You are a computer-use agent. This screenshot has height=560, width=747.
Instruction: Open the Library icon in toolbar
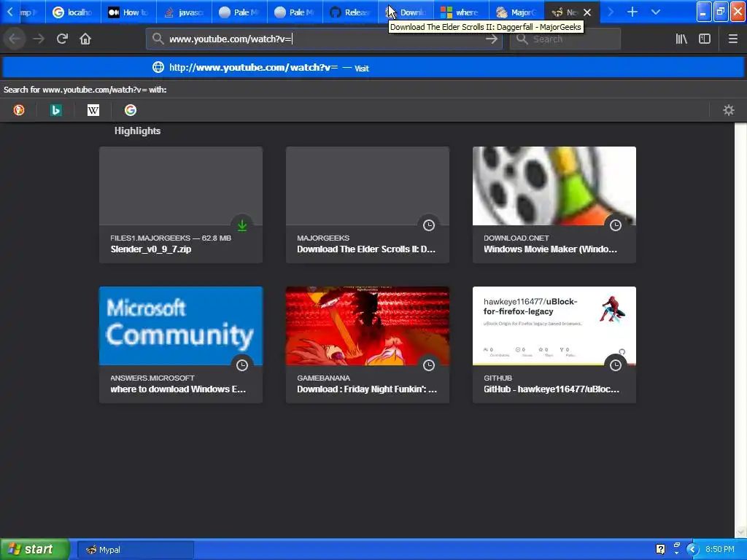pyautogui.click(x=681, y=39)
